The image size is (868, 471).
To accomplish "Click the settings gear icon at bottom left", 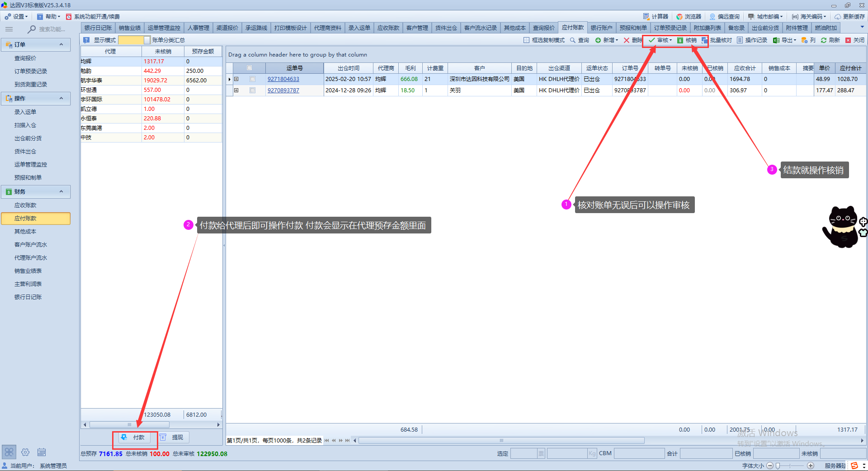I will click(x=25, y=452).
